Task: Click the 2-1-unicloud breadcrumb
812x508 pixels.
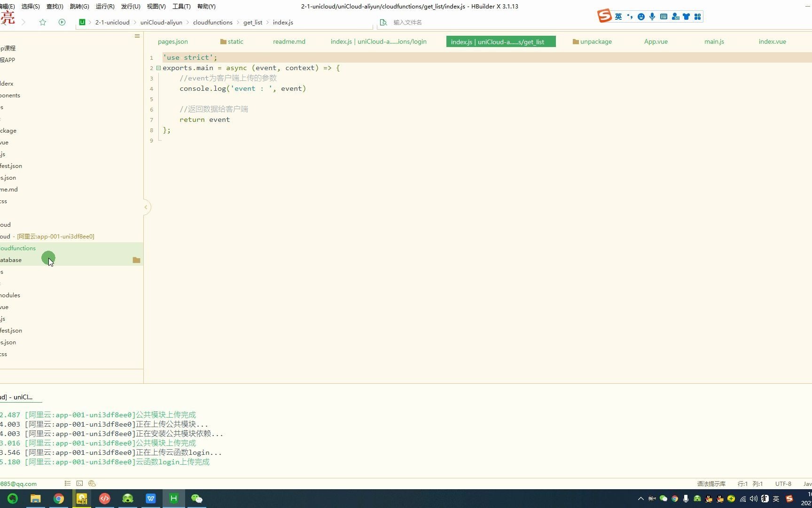Action: pos(112,22)
